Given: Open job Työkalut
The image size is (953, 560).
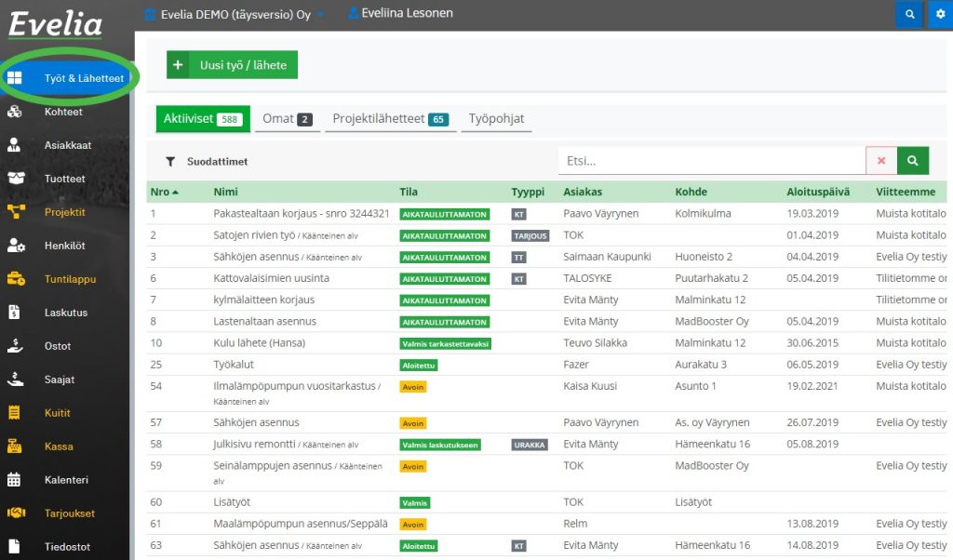Looking at the screenshot, I should pyautogui.click(x=234, y=365).
